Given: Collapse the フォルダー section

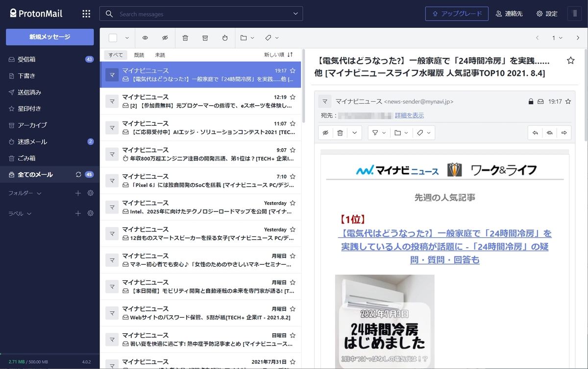Looking at the screenshot, I should 25,193.
